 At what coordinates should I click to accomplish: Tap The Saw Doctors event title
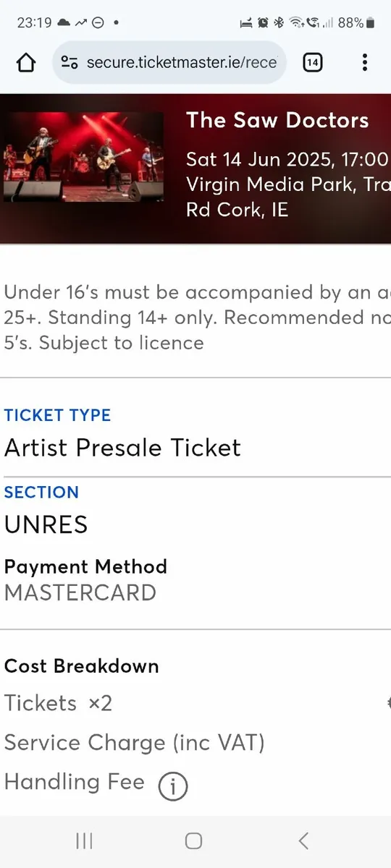277,120
